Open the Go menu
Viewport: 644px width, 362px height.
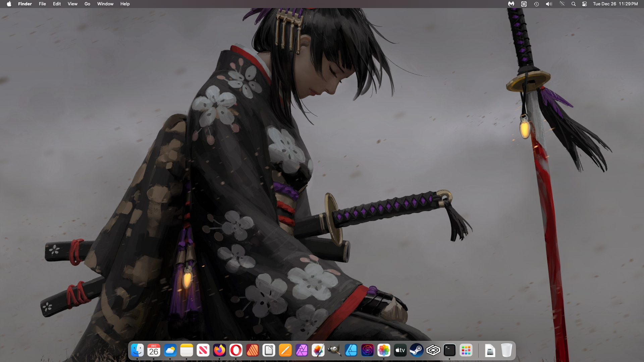87,4
